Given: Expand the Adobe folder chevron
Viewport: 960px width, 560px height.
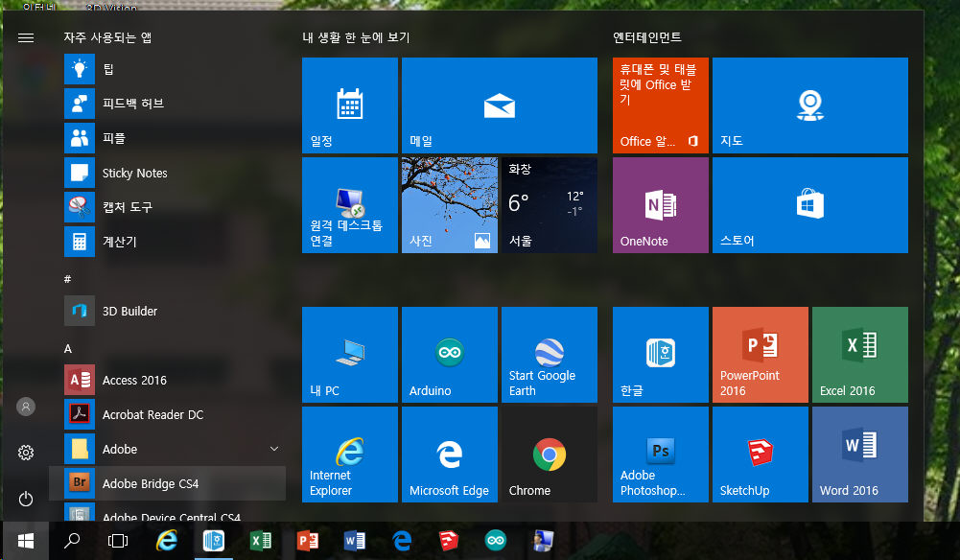Looking at the screenshot, I should coord(274,449).
